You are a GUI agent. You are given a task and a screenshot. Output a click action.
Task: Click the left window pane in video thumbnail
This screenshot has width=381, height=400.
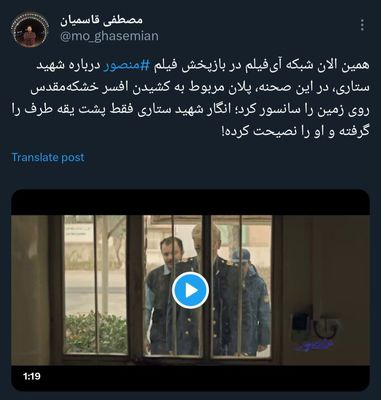click(95, 284)
